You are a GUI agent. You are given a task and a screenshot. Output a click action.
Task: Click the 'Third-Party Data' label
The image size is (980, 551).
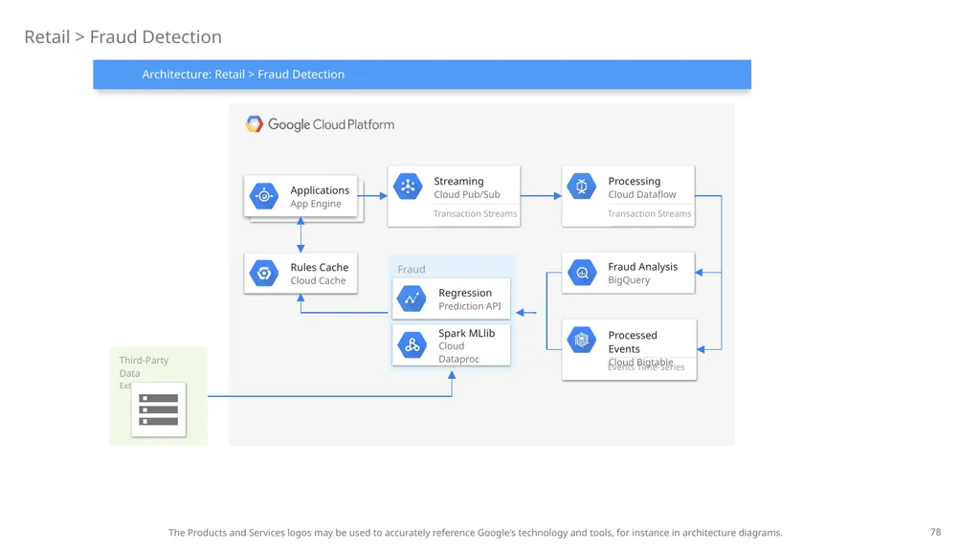[144, 366]
